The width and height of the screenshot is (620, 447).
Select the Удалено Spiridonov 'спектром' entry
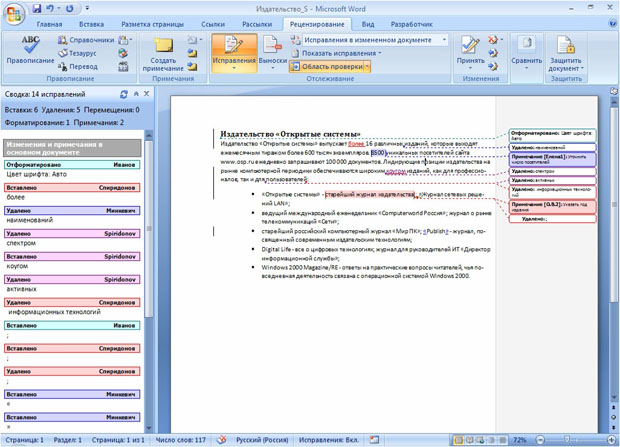(x=72, y=233)
